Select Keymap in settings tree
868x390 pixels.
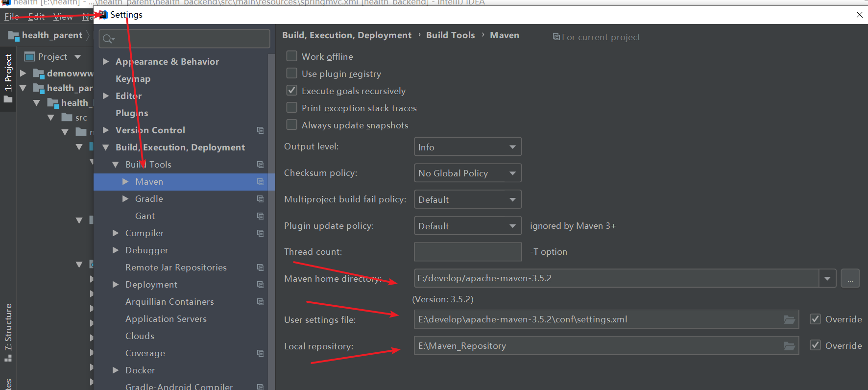[133, 79]
